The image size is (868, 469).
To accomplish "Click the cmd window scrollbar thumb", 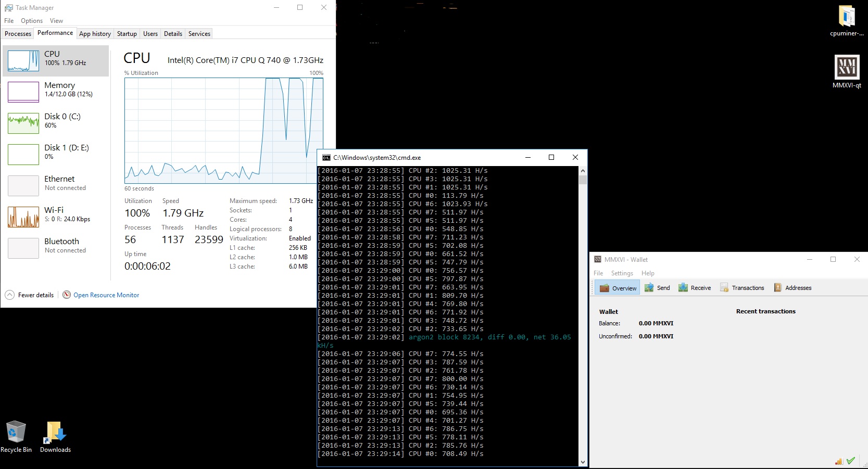I will [x=583, y=180].
